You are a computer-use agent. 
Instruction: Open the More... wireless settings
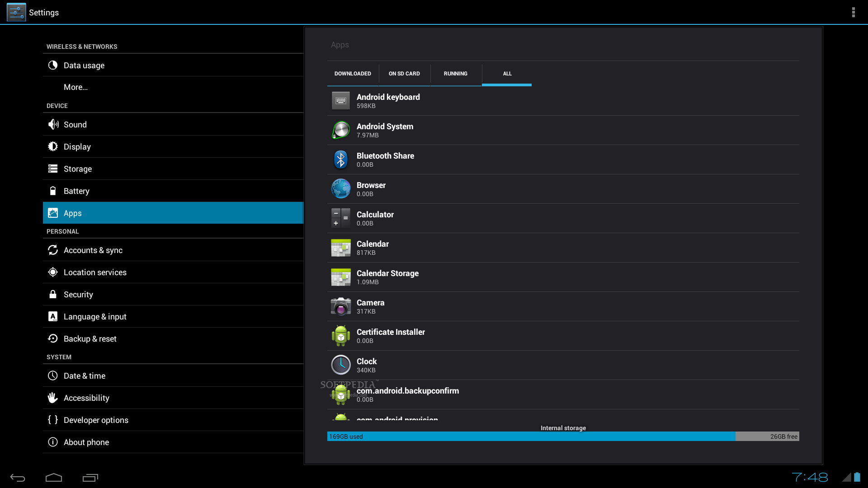(173, 87)
